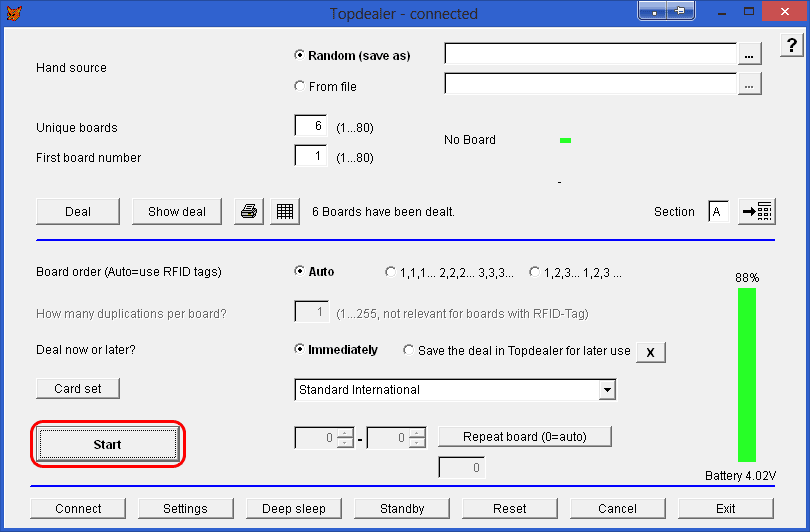Click the X button beside later use

[650, 352]
